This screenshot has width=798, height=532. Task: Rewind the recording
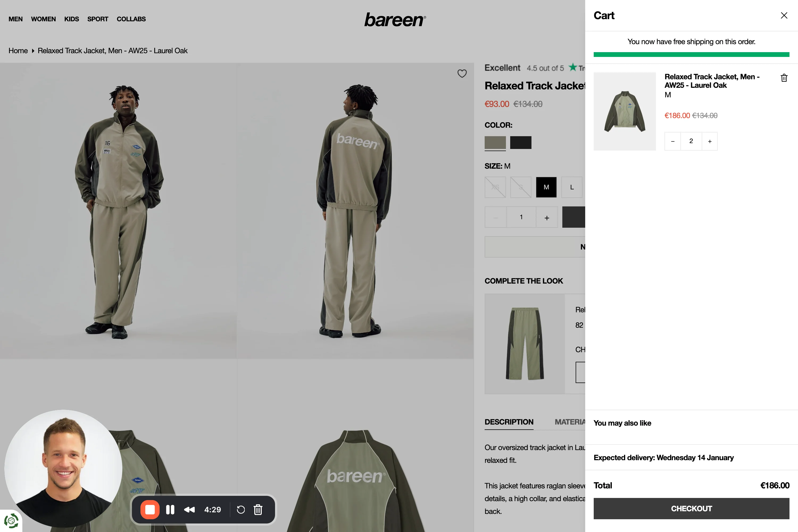point(189,510)
